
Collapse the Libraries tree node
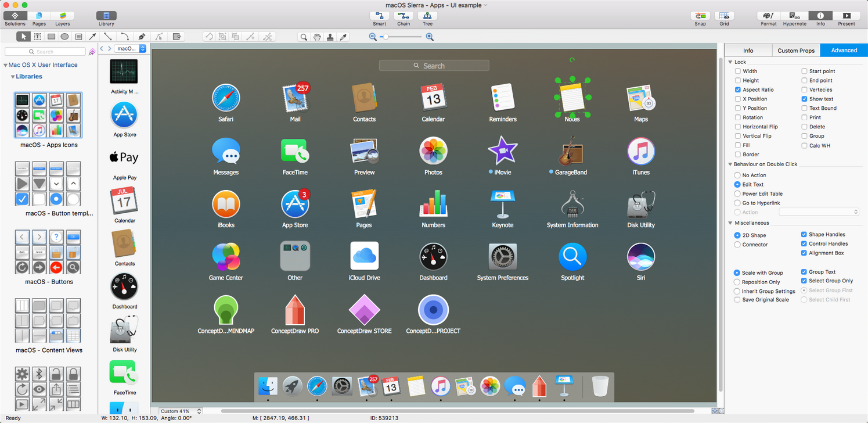click(x=12, y=76)
